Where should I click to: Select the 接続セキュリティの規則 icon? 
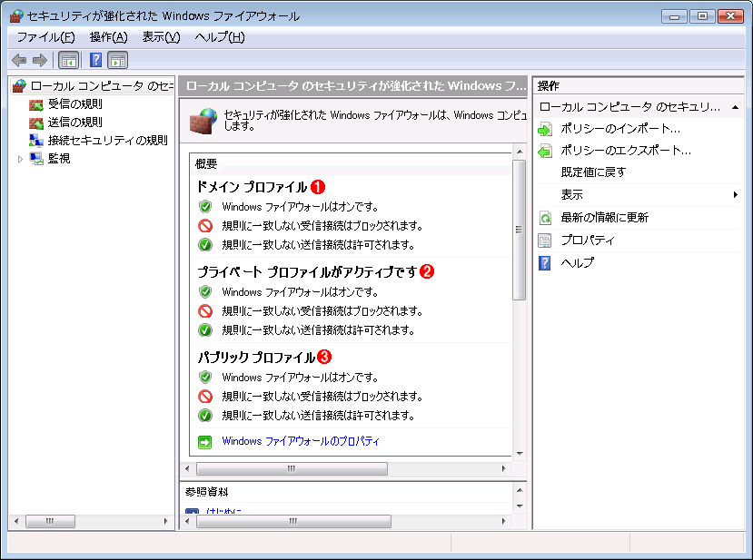pos(36,140)
